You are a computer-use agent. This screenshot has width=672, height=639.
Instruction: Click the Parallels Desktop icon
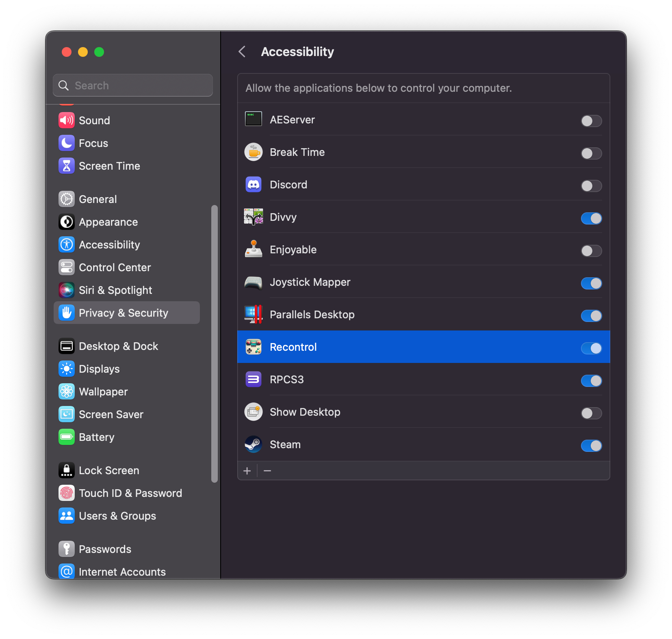(253, 314)
